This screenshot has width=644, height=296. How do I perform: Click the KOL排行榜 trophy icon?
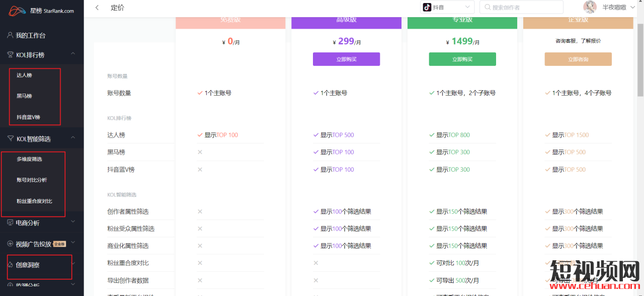(x=10, y=54)
